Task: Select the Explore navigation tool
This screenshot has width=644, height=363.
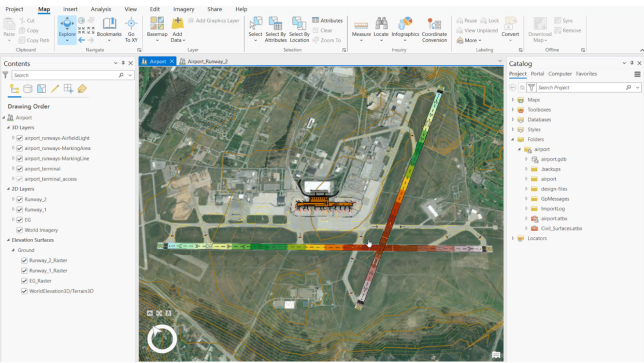Action: (67, 29)
